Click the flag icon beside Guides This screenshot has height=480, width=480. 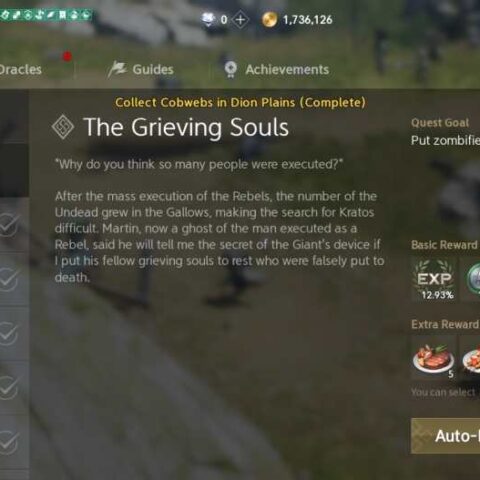point(117,69)
